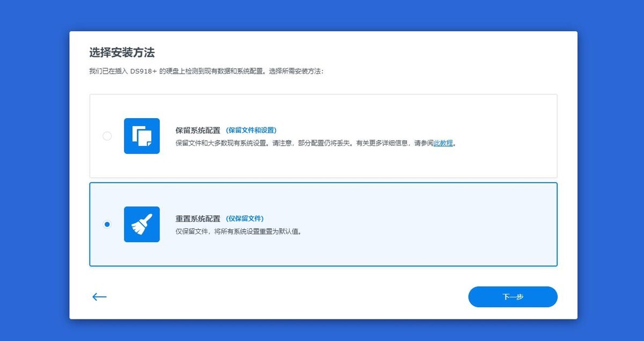This screenshot has height=341, width=644.
Task: Click the blue background outside the dialog
Action: [x=32, y=161]
